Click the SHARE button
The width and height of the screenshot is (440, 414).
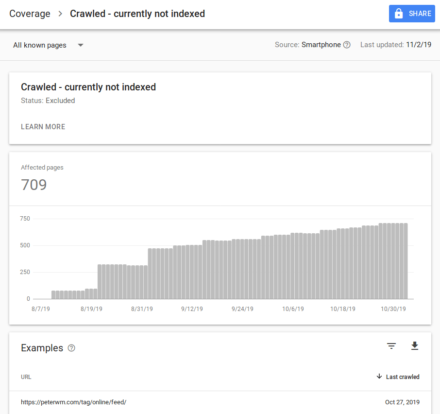(412, 13)
